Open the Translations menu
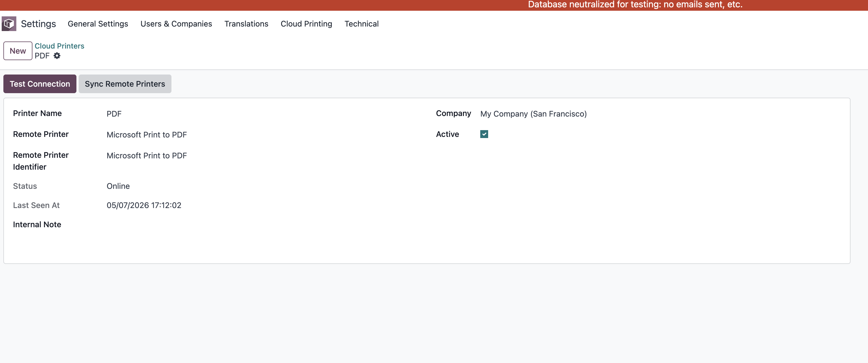This screenshot has width=868, height=363. [246, 24]
